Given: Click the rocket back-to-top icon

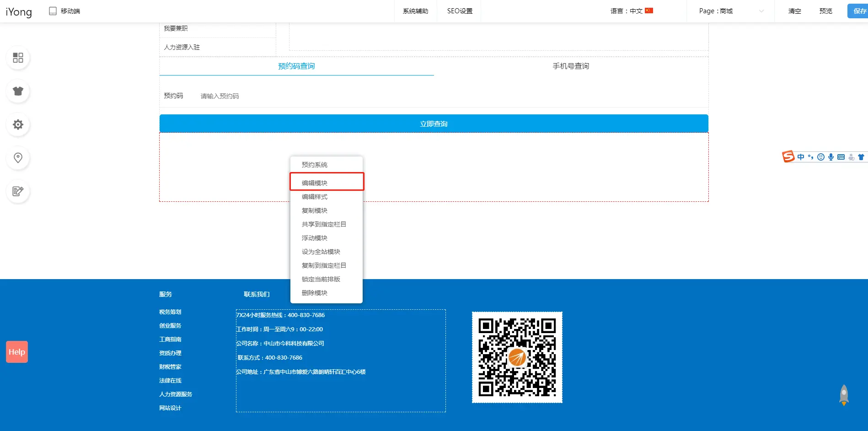Looking at the screenshot, I should tap(844, 395).
